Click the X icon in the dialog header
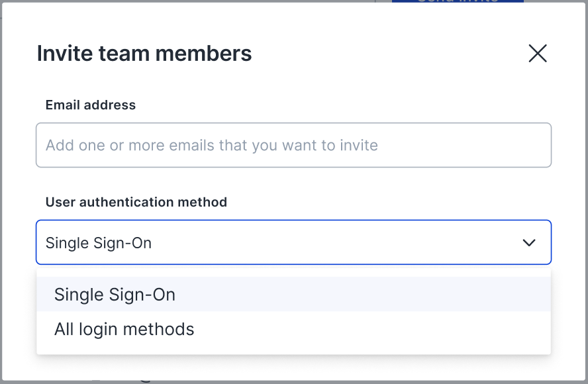The image size is (588, 384). [x=537, y=54]
